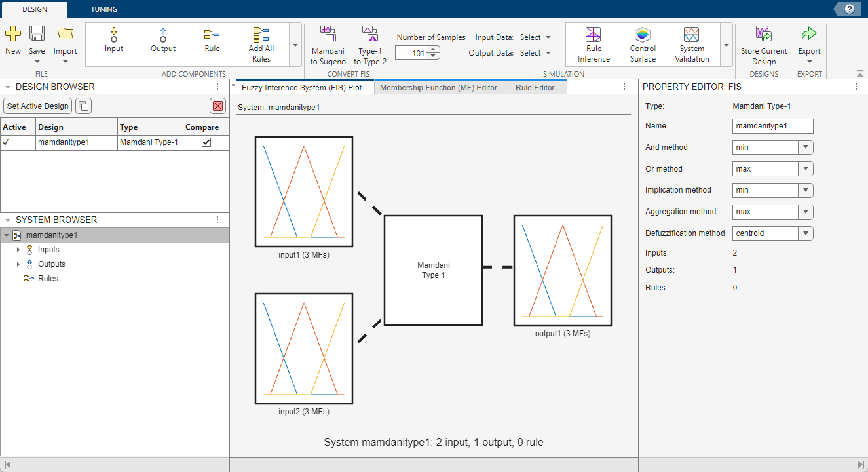The width and height of the screenshot is (868, 472).
Task: Add a Rule component
Action: pos(212,40)
